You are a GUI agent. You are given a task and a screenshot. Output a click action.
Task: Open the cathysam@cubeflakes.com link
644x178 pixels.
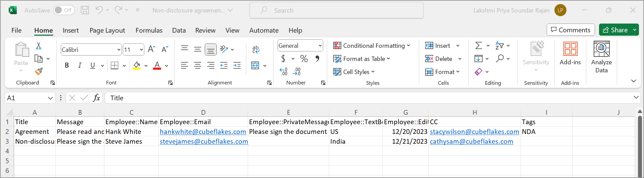(x=472, y=141)
